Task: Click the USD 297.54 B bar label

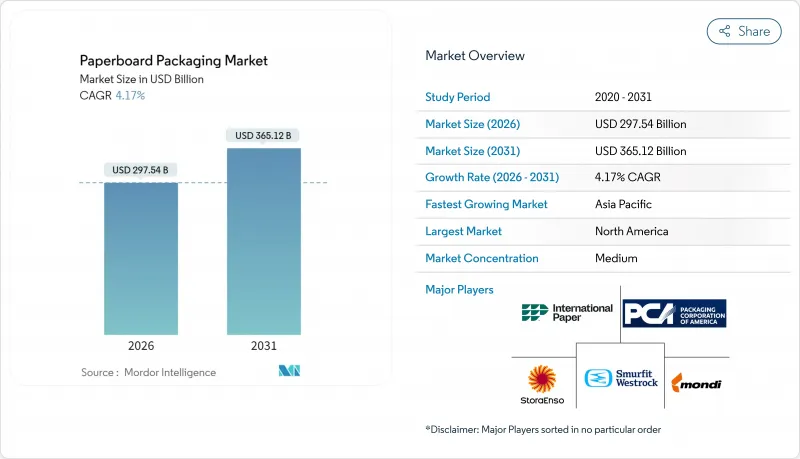Action: (x=141, y=170)
